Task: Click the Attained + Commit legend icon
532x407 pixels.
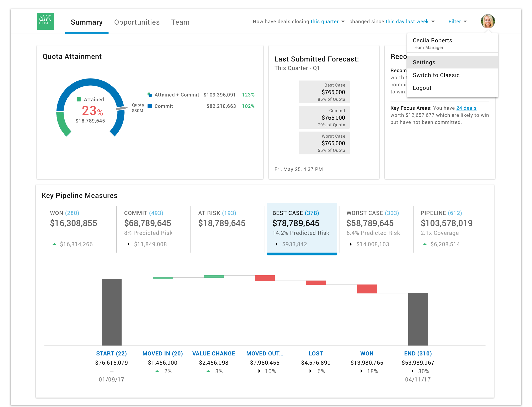Action: coord(150,95)
